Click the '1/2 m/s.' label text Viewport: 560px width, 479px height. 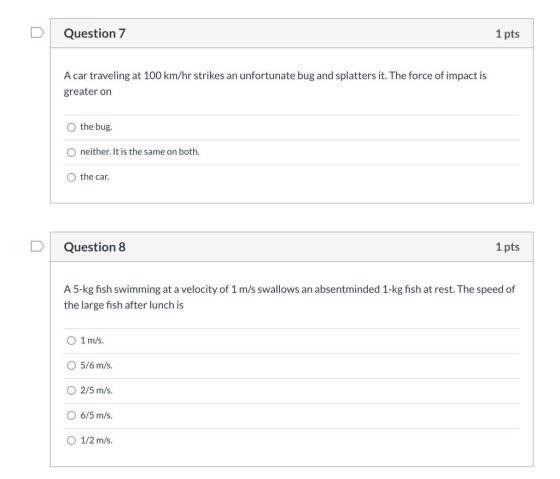[x=96, y=440]
